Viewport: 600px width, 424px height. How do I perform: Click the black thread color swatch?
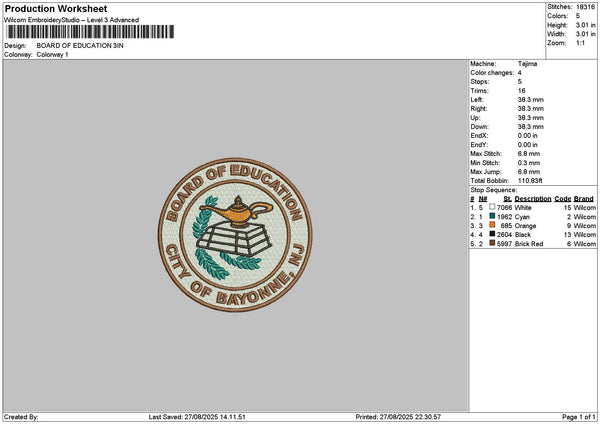click(x=492, y=234)
